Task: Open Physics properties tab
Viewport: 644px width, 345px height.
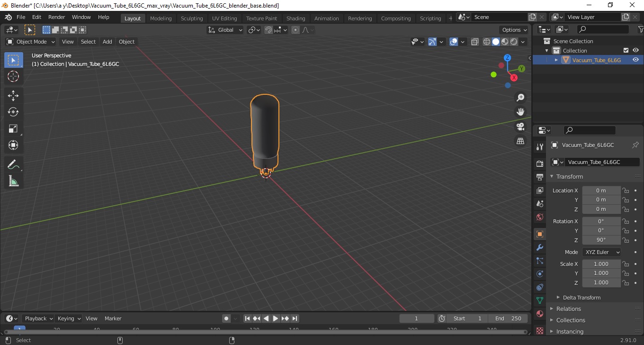Action: click(x=539, y=274)
